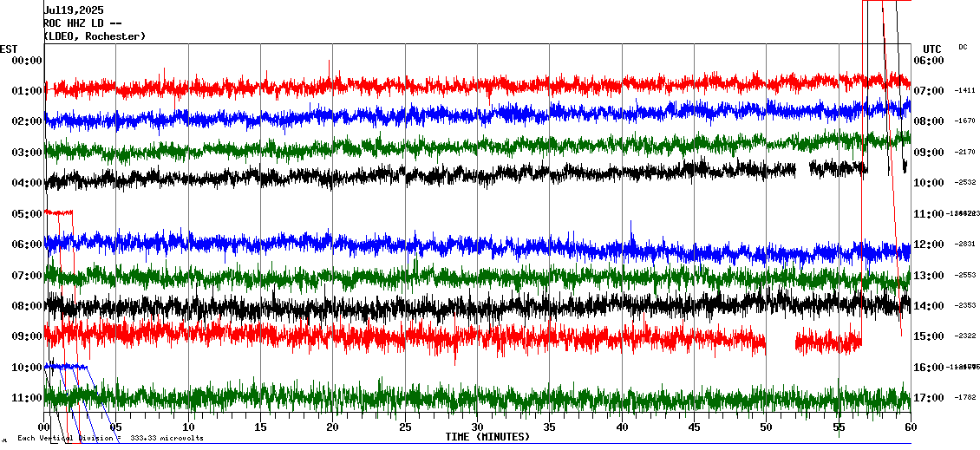Image resolution: width=980 pixels, height=450 pixels.
Task: Click the -1782 DC offset value
Action: pyautogui.click(x=966, y=398)
